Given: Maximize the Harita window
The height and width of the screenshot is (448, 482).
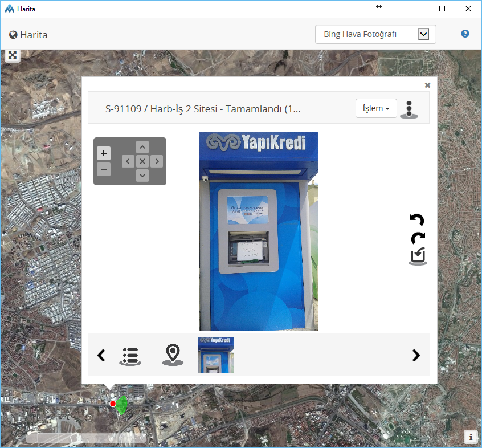Looking at the screenshot, I should pyautogui.click(x=442, y=9).
